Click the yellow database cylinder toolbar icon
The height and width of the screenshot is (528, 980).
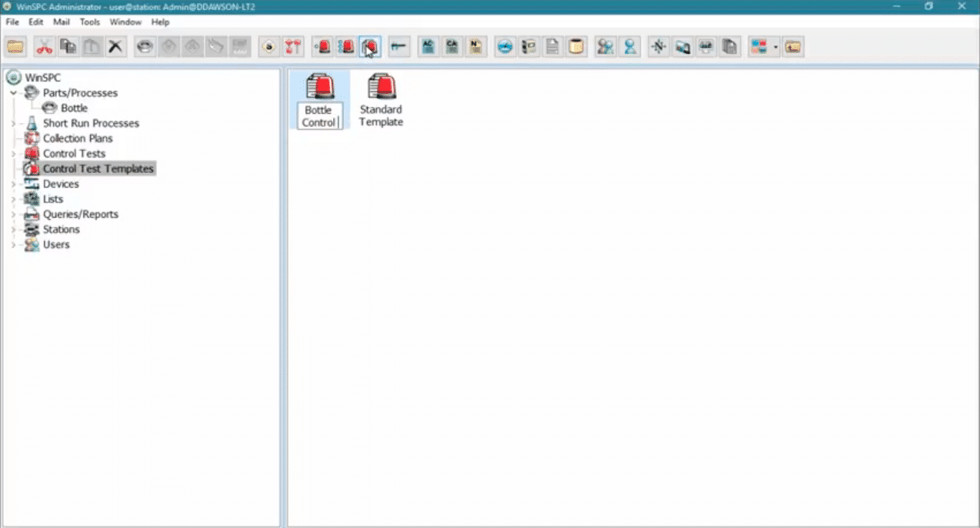[575, 47]
